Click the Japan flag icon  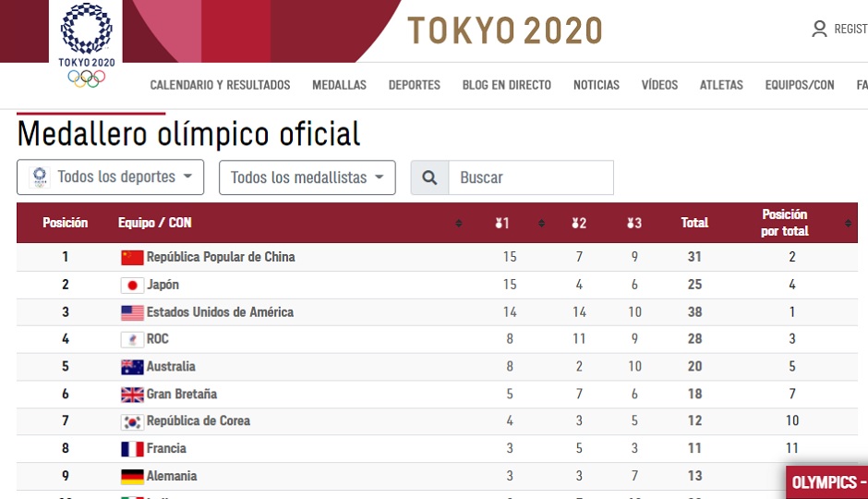point(132,285)
